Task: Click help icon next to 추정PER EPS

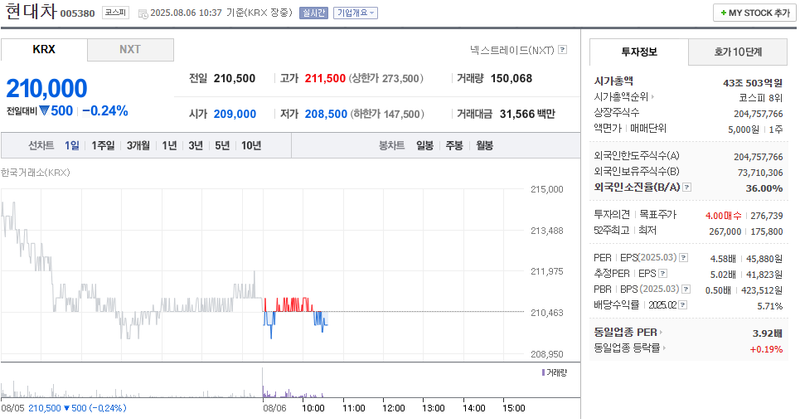Action: 663,274
